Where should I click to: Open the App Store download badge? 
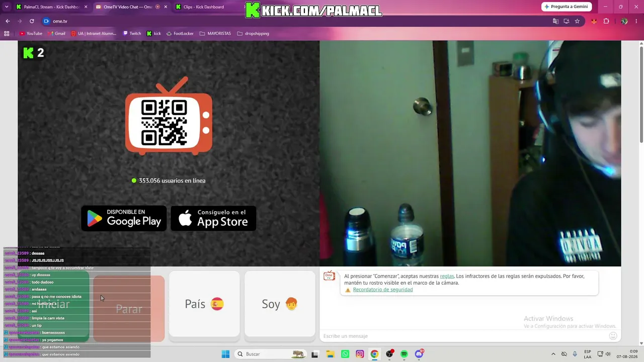[213, 218]
